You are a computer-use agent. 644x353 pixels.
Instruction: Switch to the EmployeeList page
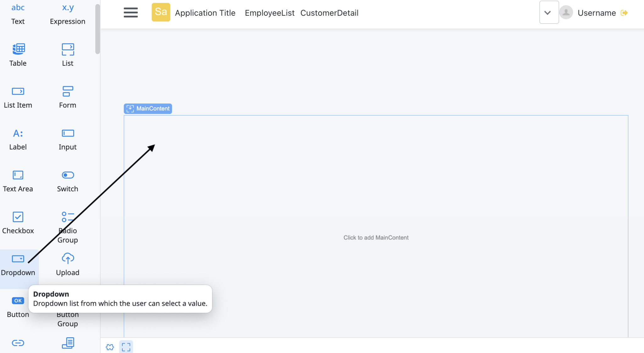(x=269, y=13)
